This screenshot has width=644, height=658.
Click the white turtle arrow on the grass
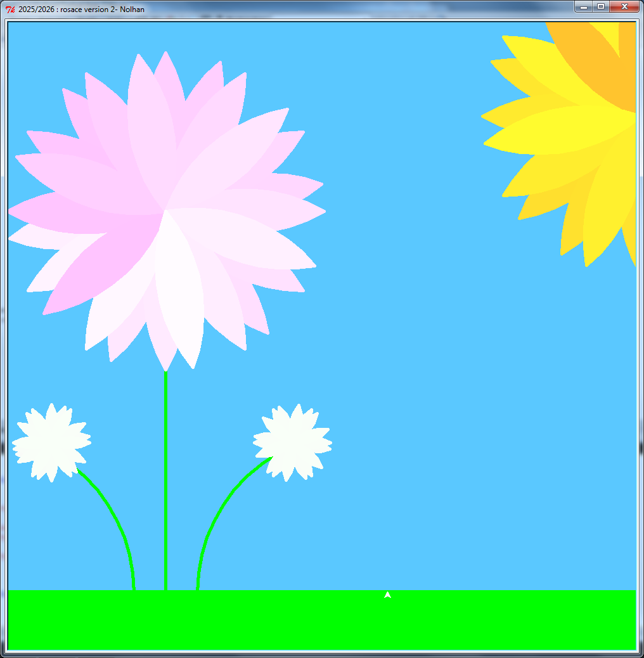[x=387, y=595]
